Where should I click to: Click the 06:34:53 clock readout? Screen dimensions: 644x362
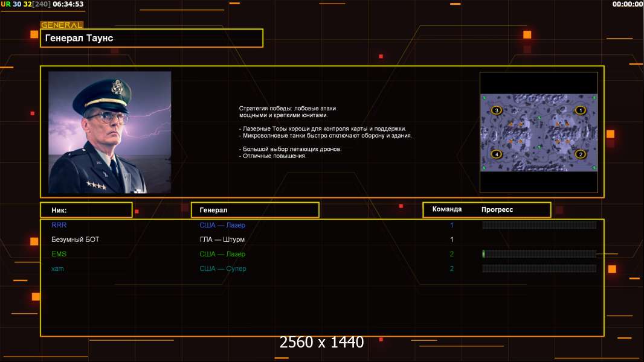coord(68,4)
